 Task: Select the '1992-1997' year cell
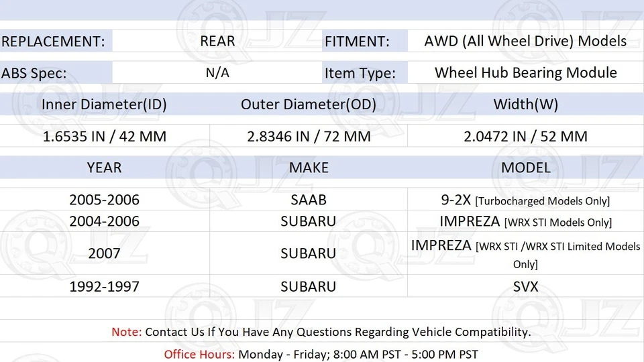pyautogui.click(x=105, y=286)
